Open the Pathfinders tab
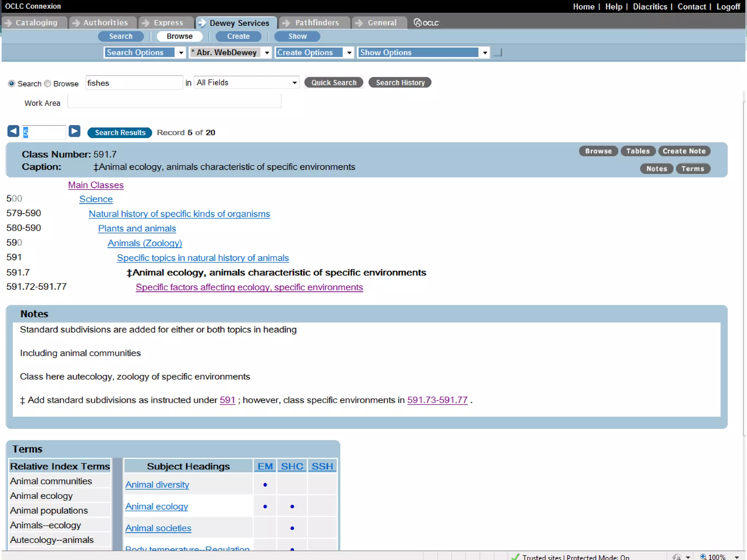This screenshot has width=747, height=560. click(x=317, y=23)
